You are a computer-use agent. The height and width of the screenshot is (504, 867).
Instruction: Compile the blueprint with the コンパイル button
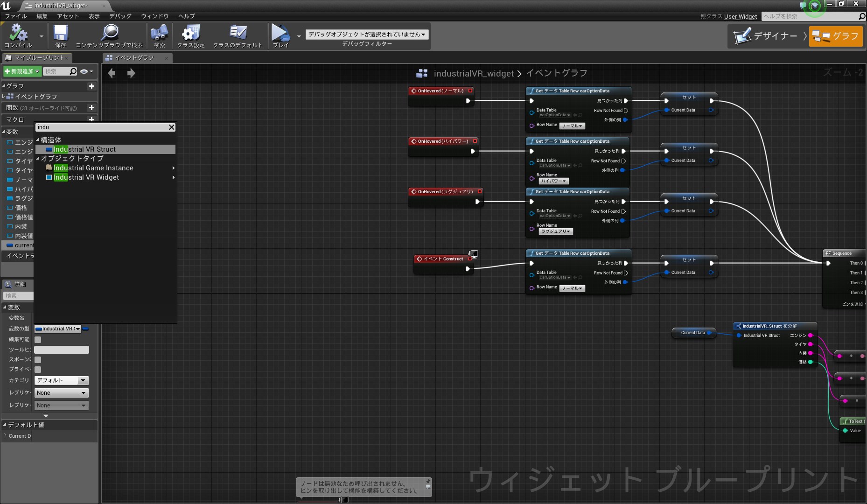tap(18, 36)
